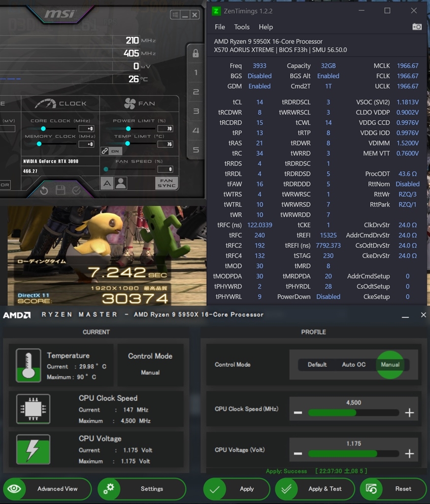Image resolution: width=430 pixels, height=504 pixels.
Task: Click the Fan Speed value field
Action: [165, 169]
